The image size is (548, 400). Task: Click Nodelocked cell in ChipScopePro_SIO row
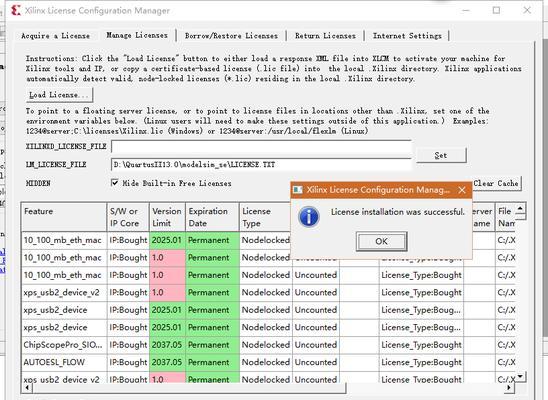click(x=266, y=345)
